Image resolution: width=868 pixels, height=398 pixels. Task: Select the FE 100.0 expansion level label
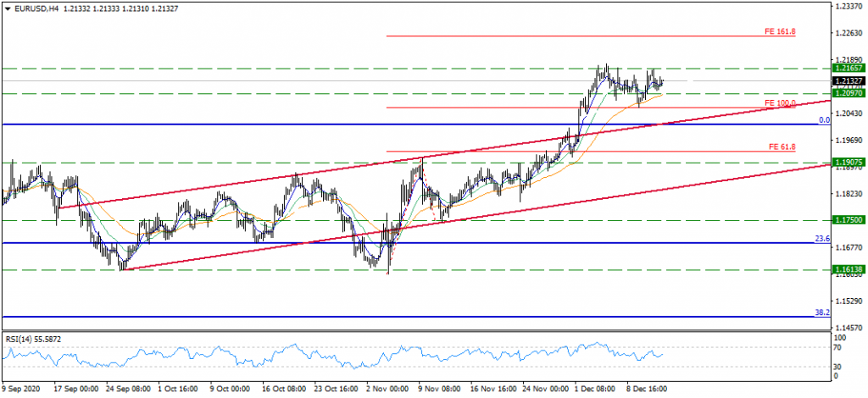779,102
